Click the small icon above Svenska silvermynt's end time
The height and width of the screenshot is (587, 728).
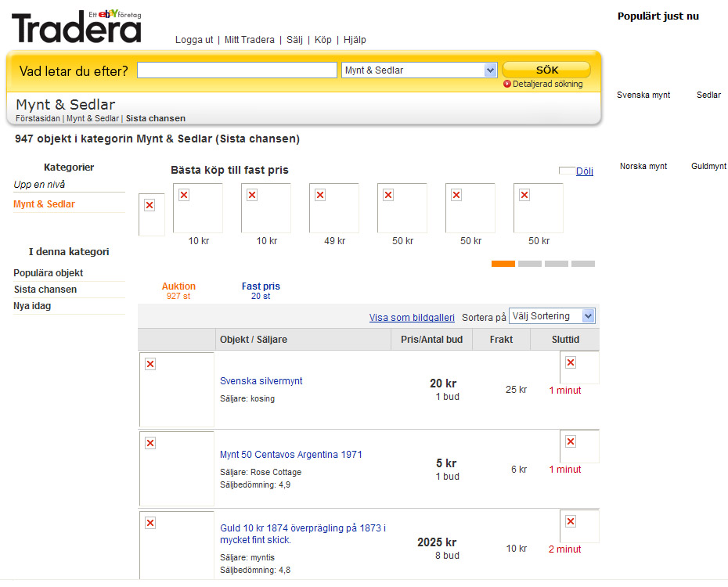[x=579, y=368]
